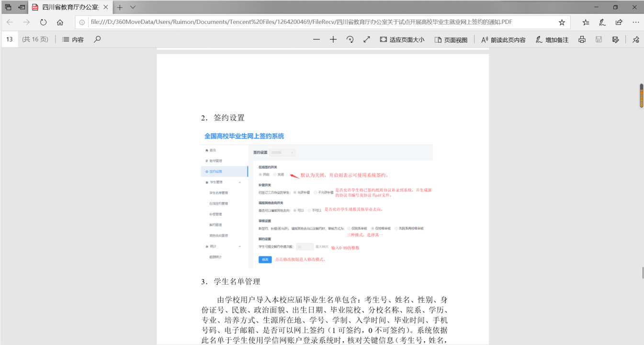This screenshot has height=345, width=644.
Task: Set these tabs aside with arrow icon
Action: tap(22, 7)
